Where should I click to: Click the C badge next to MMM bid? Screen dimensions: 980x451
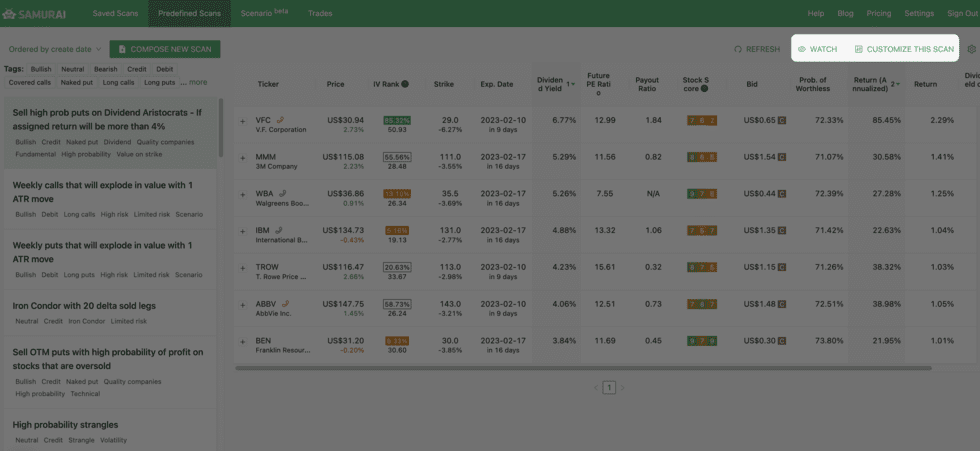782,157
